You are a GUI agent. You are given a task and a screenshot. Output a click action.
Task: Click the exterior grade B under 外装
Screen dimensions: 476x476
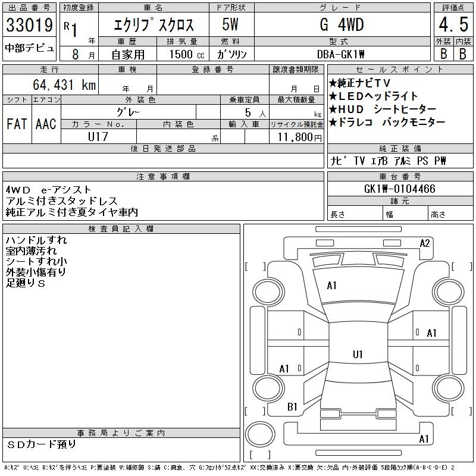(442, 53)
